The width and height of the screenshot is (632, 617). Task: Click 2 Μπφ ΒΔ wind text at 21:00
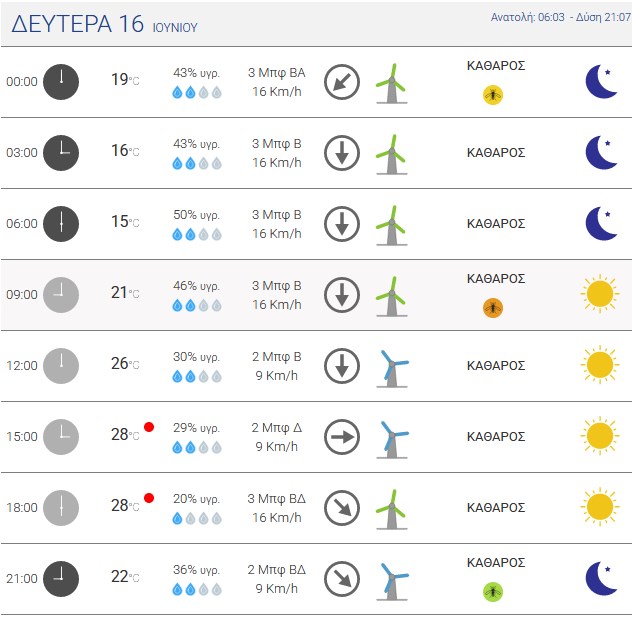276,569
